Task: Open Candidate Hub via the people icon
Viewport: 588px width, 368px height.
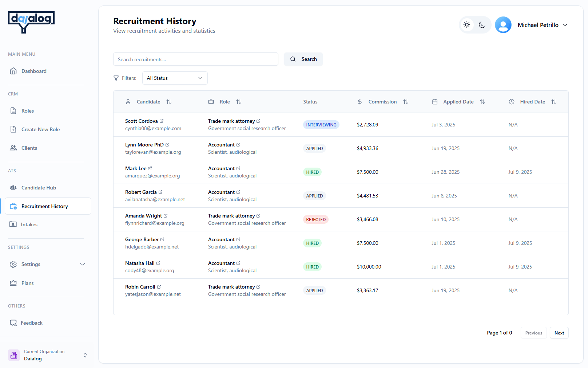Action: (13, 188)
